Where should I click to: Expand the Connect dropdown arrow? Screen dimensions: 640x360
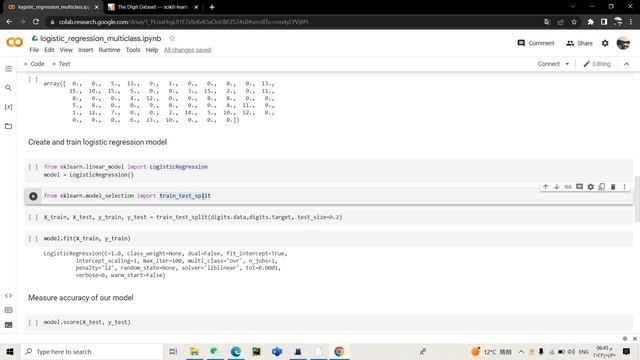tap(567, 64)
